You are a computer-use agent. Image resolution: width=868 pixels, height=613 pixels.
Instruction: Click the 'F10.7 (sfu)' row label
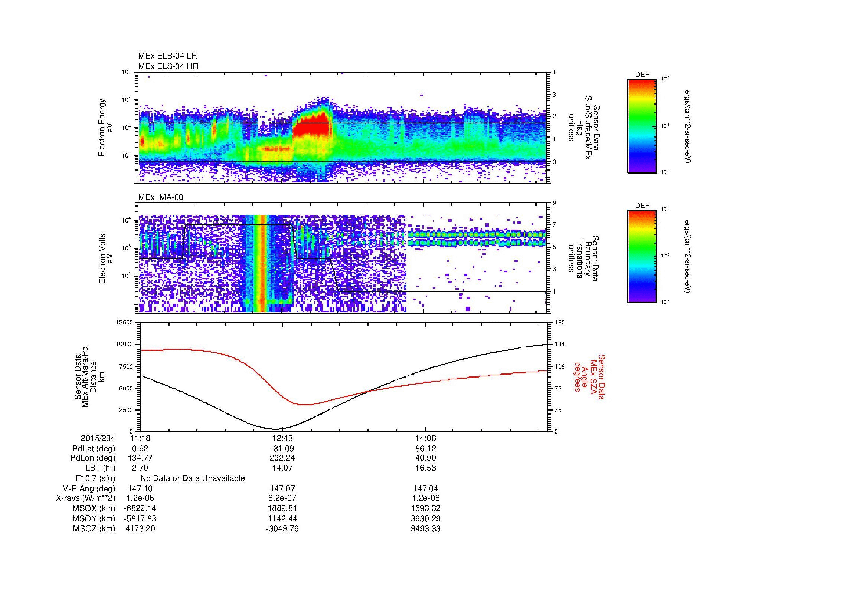pos(95,478)
